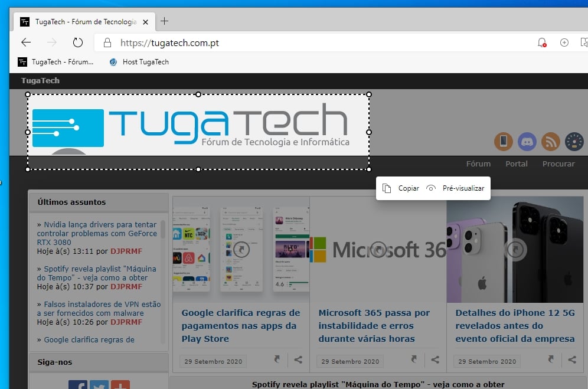Viewport: 588px width, 389px height.
Task: Click the share icon on iPhone 12 card
Action: click(x=572, y=360)
